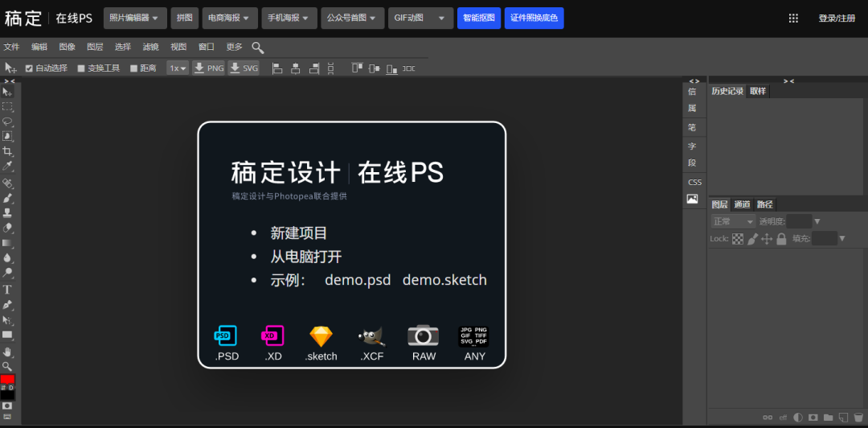
Task: Open the GIF动图 dropdown
Action: point(420,18)
